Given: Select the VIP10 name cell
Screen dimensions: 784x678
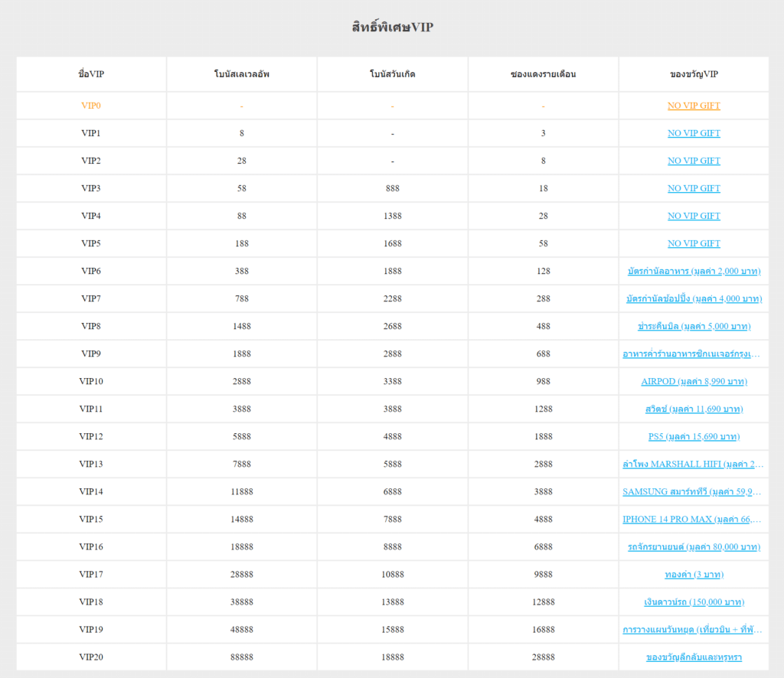Looking at the screenshot, I should tap(91, 381).
